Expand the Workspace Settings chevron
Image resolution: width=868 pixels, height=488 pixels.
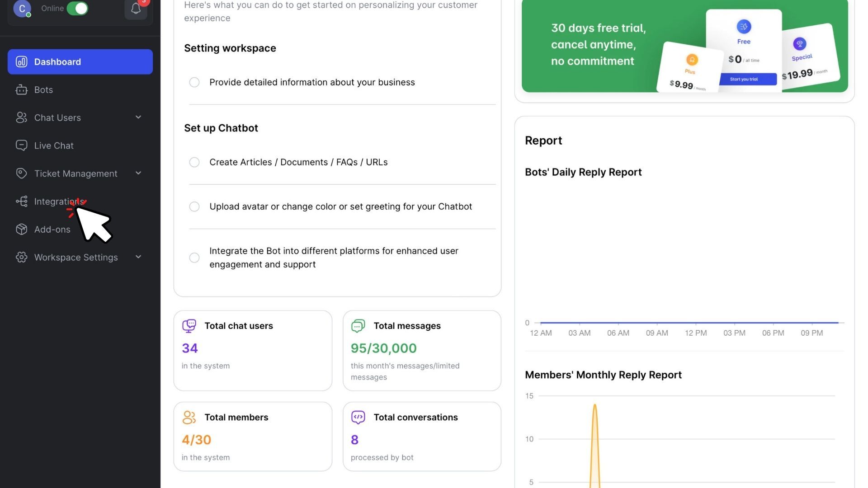(x=138, y=257)
